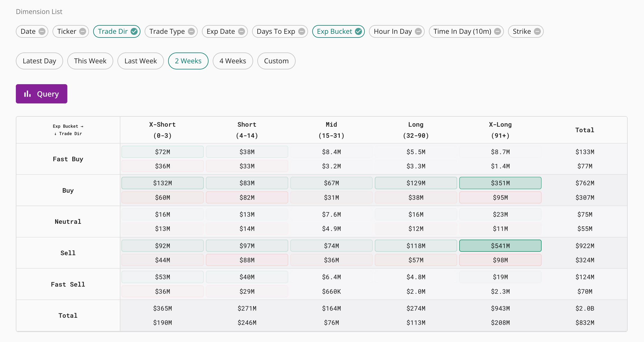Click the $660K Fast Sell Mid cell
The height and width of the screenshot is (342, 644).
click(x=332, y=292)
